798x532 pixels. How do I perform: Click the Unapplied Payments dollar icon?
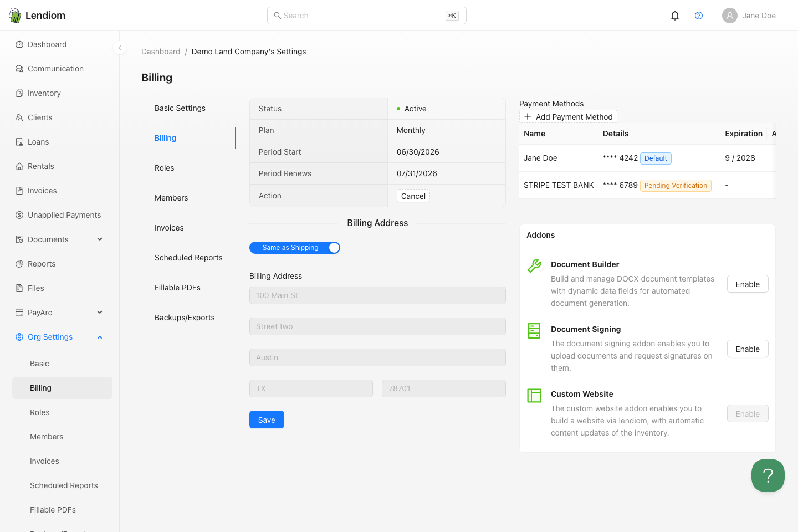click(19, 215)
